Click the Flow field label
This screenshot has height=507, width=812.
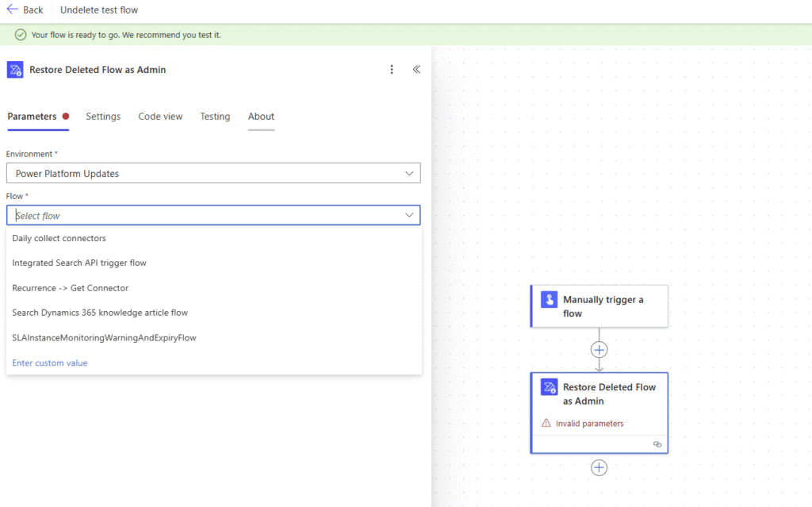14,196
